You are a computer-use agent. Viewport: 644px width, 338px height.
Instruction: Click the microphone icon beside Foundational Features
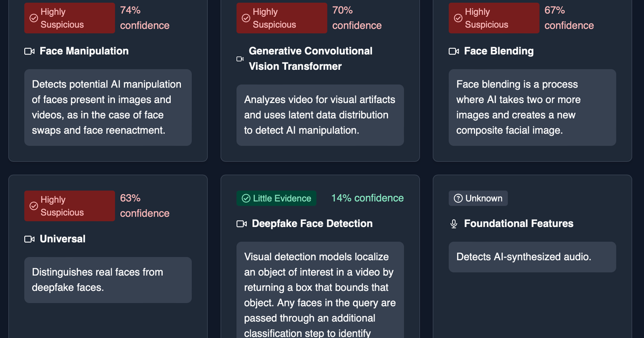pos(454,224)
